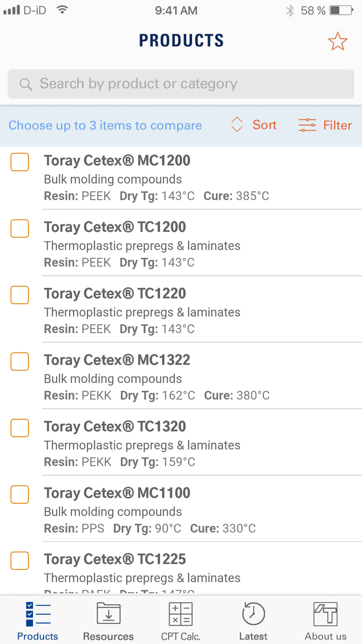Switch to the Products tab
Image resolution: width=362 pixels, height=644 pixels.
(x=38, y=621)
